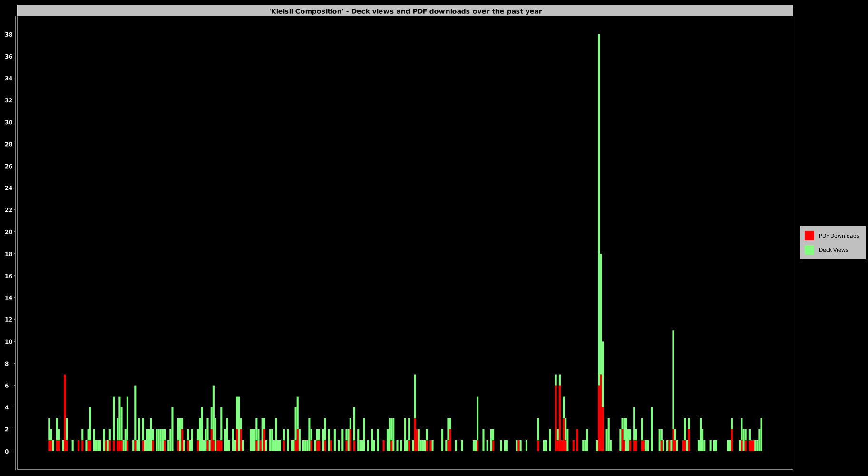The width and height of the screenshot is (868, 476).
Task: Click the y-axis label 20
Action: pyautogui.click(x=9, y=232)
